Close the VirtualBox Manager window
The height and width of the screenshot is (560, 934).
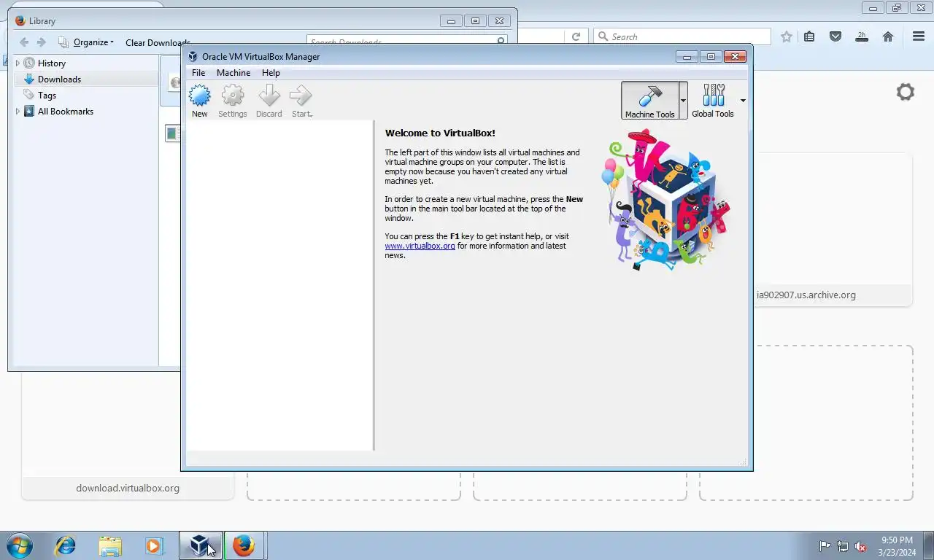click(x=735, y=56)
